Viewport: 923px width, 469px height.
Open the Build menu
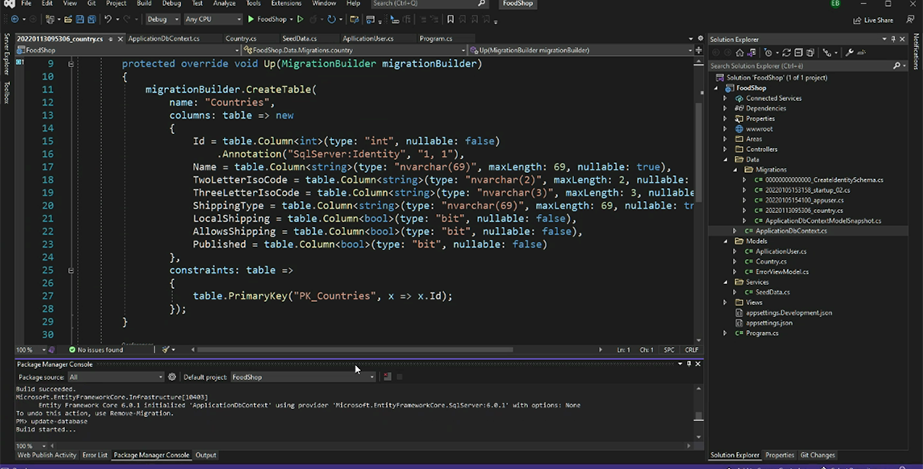pyautogui.click(x=144, y=4)
